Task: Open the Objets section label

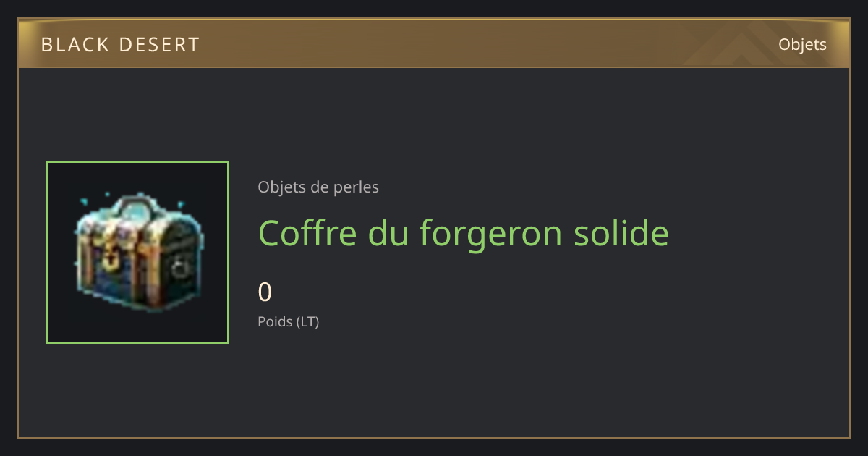Action: click(802, 44)
